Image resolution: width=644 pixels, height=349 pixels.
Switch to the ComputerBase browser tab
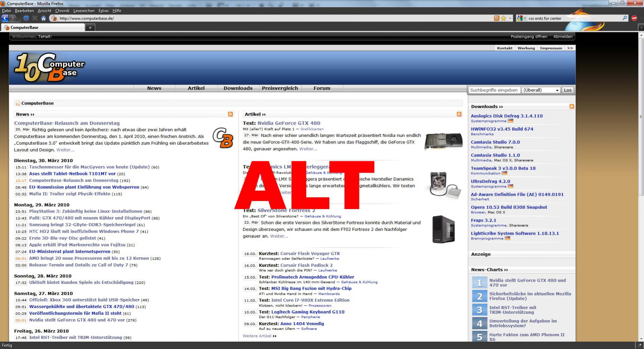click(43, 28)
